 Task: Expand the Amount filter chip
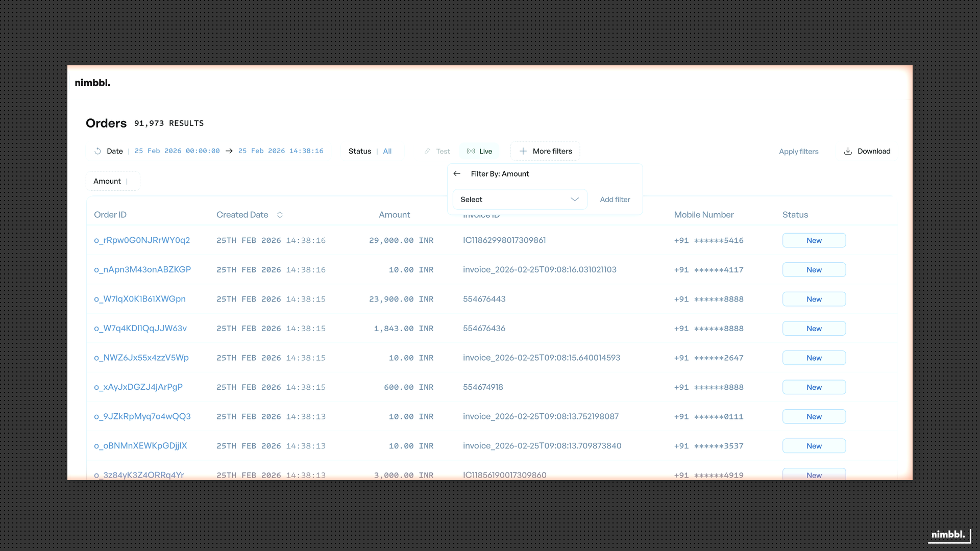[x=112, y=181]
